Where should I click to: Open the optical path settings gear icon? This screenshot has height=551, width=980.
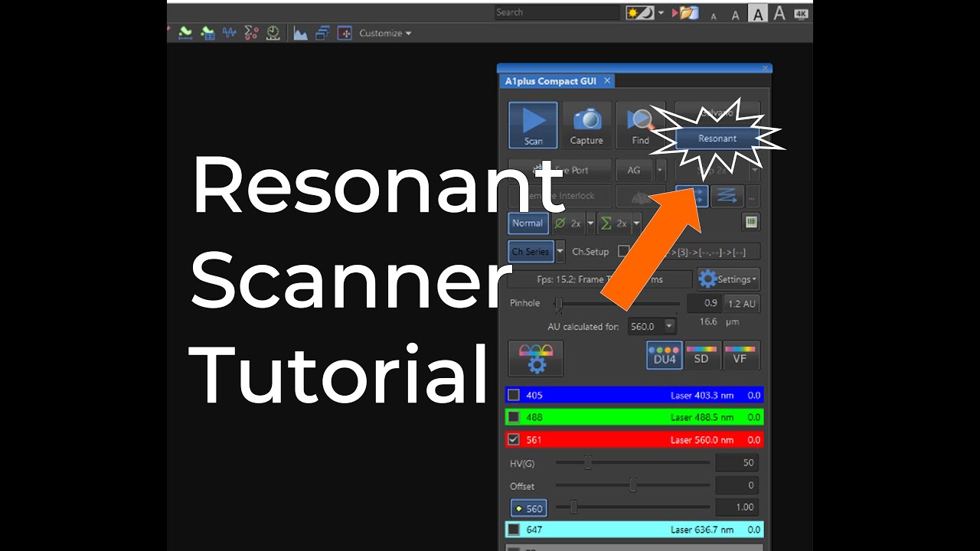click(x=536, y=358)
